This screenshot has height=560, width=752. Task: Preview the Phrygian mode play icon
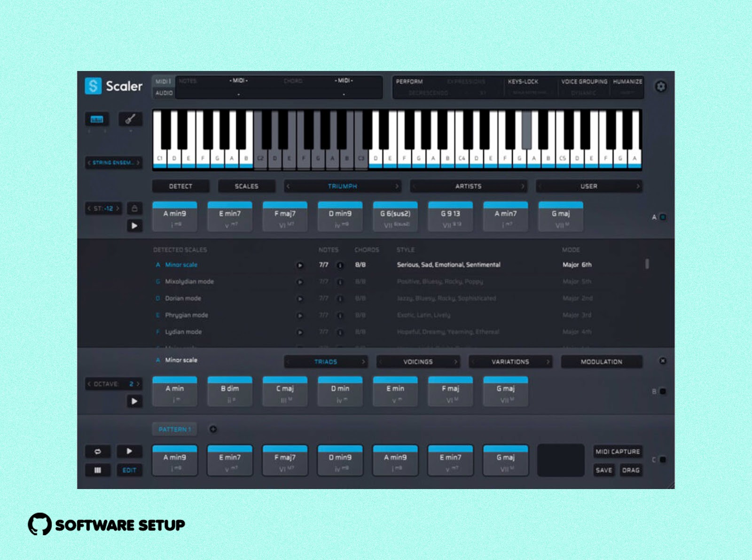tap(300, 316)
